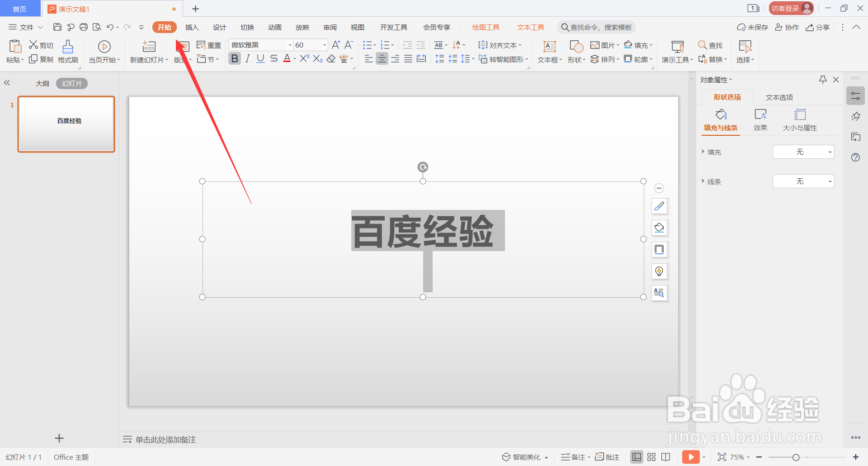
Task: Insert a new slide with 新建幻灯片
Action: click(148, 51)
